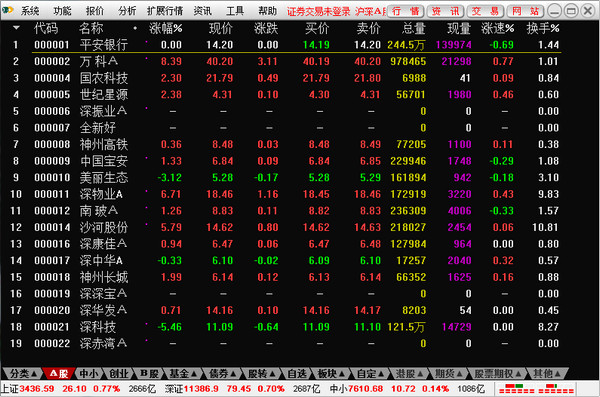
Task: Open the 扩展行情 menu
Action: pos(165,11)
